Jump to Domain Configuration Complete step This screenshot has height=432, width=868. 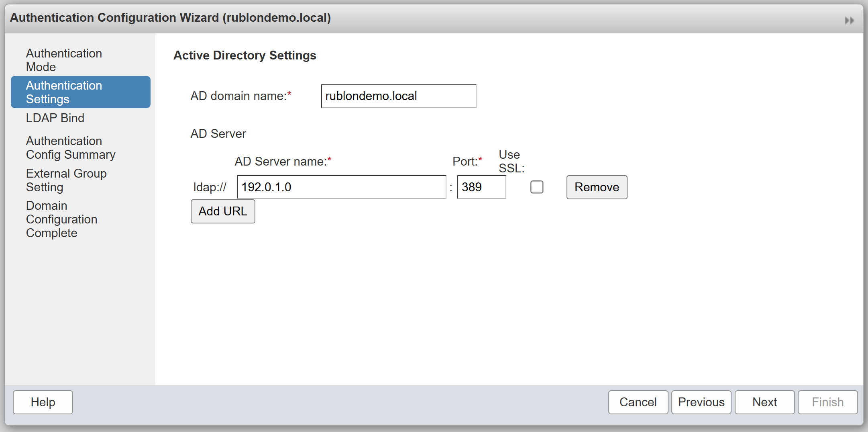point(61,219)
